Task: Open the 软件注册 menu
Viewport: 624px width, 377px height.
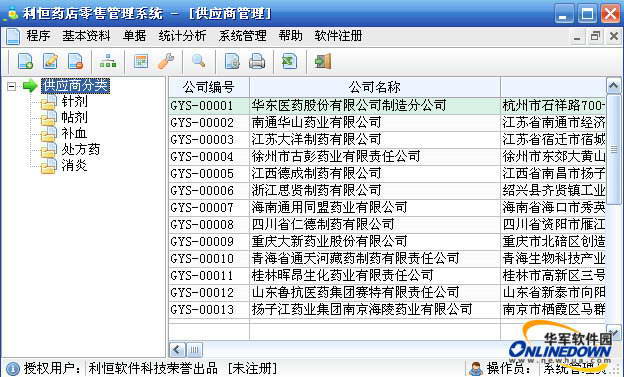Action: [338, 36]
